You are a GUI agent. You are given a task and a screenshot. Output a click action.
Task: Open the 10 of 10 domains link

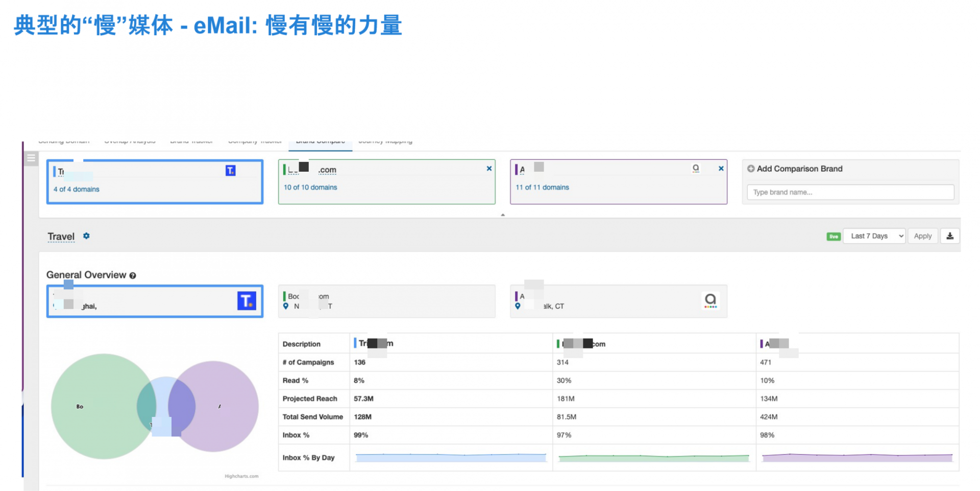pyautogui.click(x=310, y=188)
